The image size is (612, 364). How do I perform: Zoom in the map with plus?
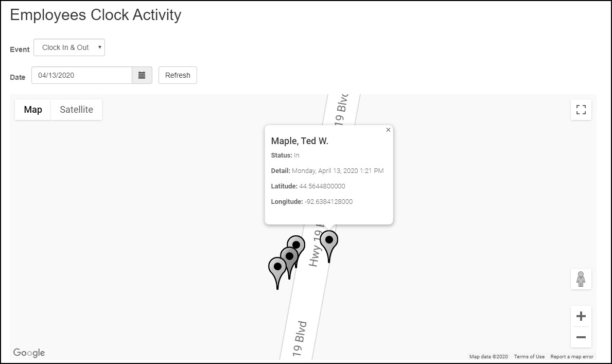click(x=581, y=316)
